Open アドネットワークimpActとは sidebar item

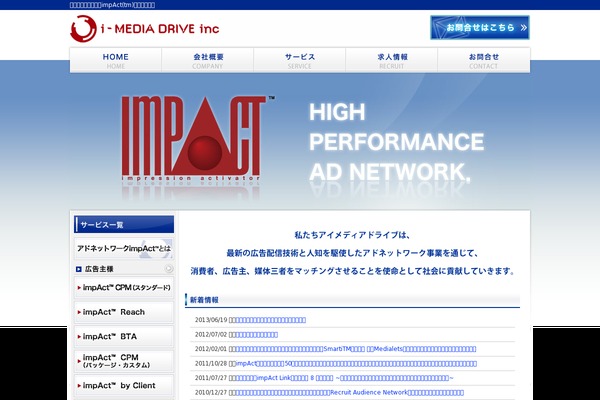124,248
